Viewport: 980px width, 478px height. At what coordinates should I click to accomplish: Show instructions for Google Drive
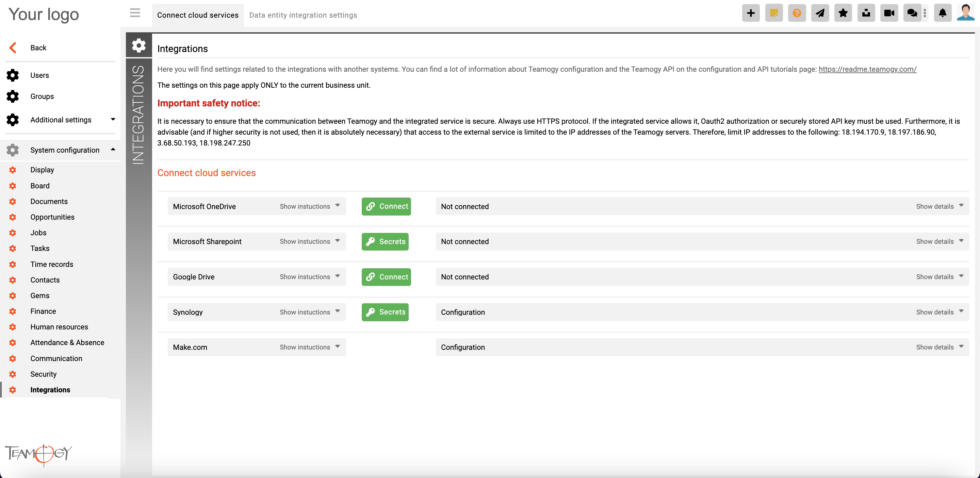310,277
